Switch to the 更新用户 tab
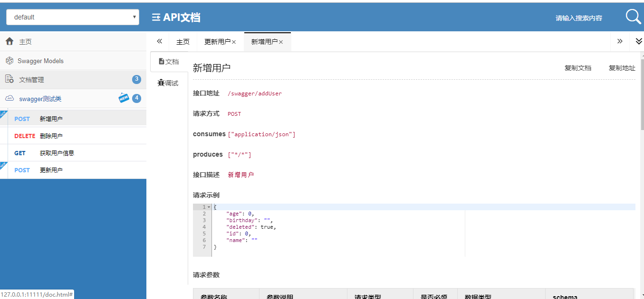 click(x=217, y=41)
